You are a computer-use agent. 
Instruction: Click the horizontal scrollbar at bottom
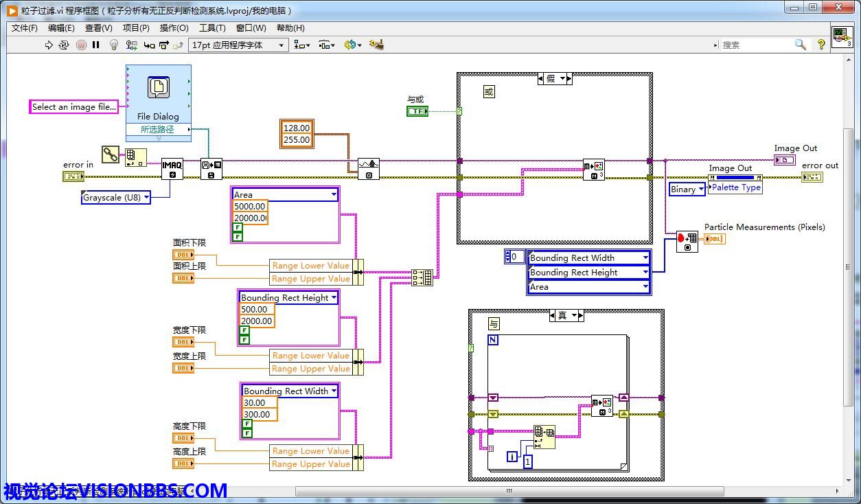tap(508, 492)
